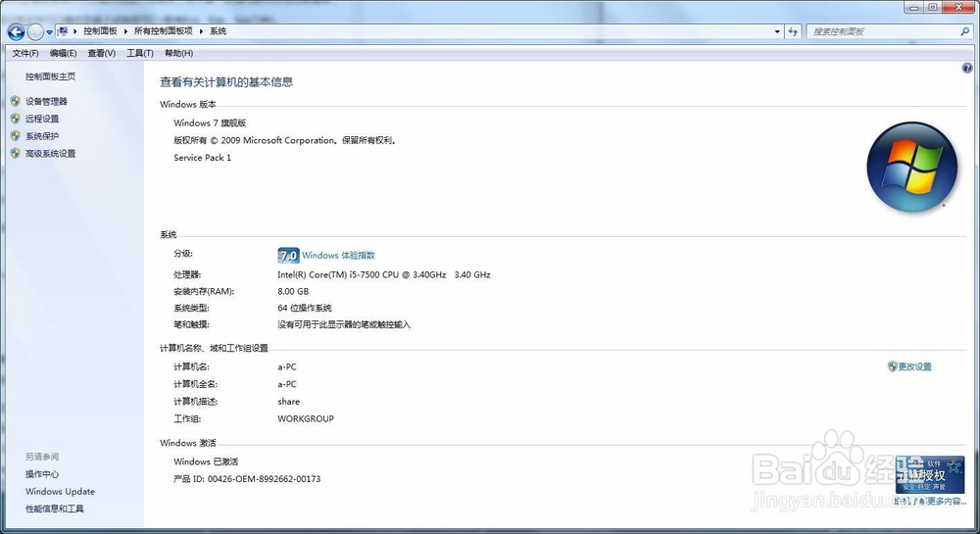Open 操作中心 link
Screen dimensions: 980x534
(42, 474)
